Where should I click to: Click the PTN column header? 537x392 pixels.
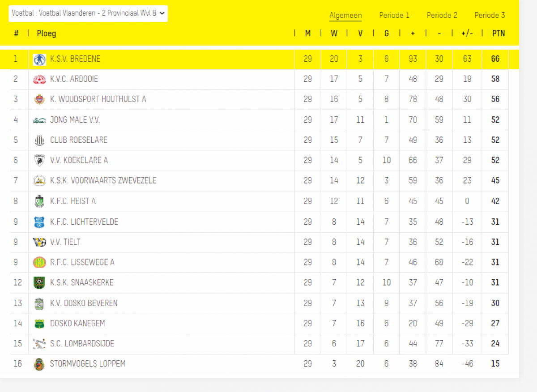pyautogui.click(x=499, y=33)
